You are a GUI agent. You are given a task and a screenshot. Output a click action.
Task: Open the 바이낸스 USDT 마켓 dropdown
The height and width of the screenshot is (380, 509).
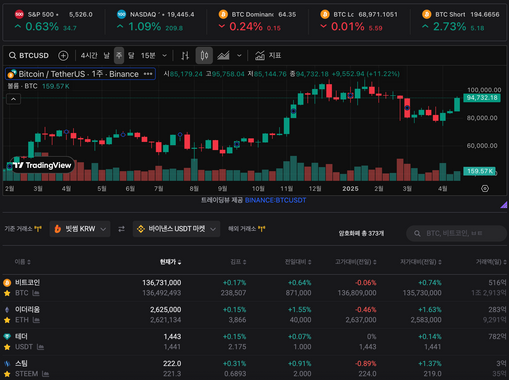176,229
